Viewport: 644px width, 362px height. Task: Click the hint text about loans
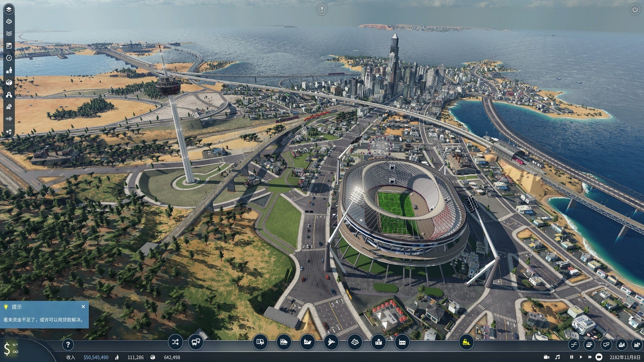click(x=43, y=320)
